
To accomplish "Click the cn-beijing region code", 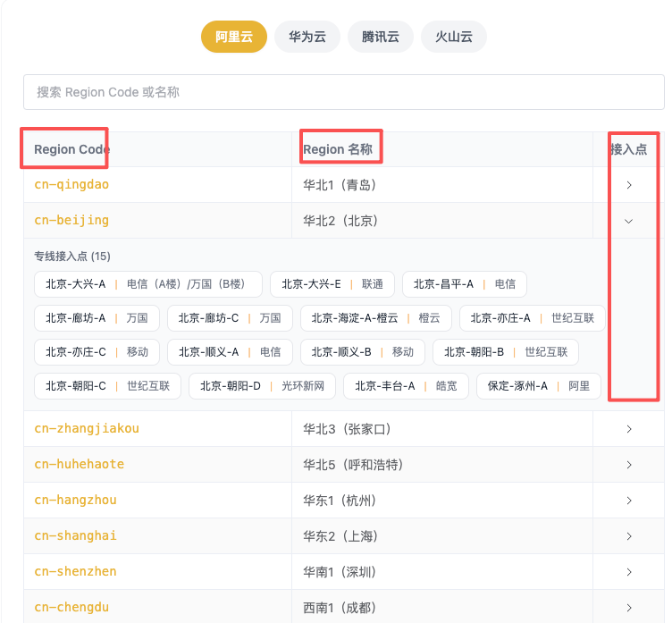I will coord(71,221).
